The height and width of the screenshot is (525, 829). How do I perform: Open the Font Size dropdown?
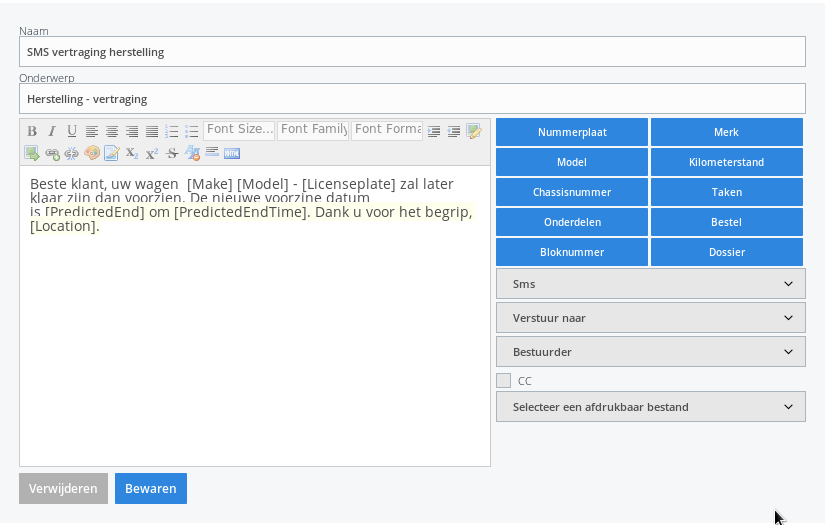click(239, 130)
